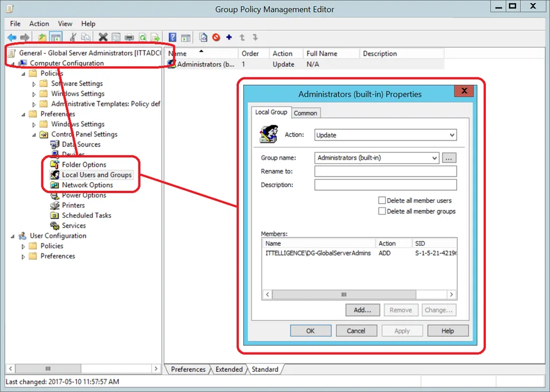Viewport: 550px width, 392px height.
Task: Open the File menu
Action: pos(15,23)
